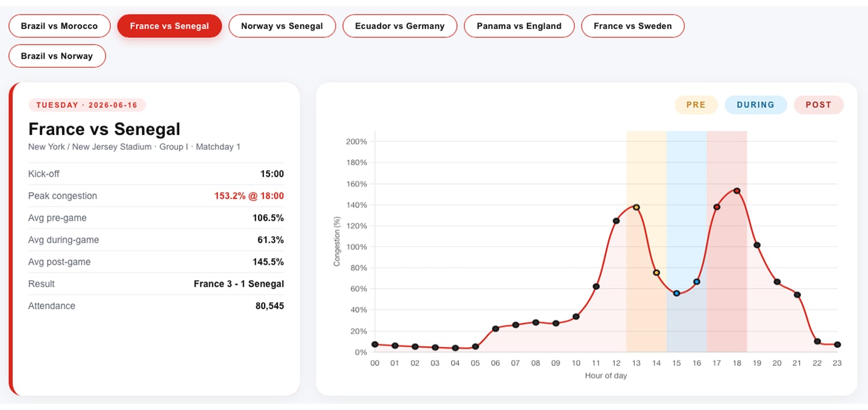Screen dimensions: 868x410
Task: Click the data point at hour 21
Action: (797, 295)
